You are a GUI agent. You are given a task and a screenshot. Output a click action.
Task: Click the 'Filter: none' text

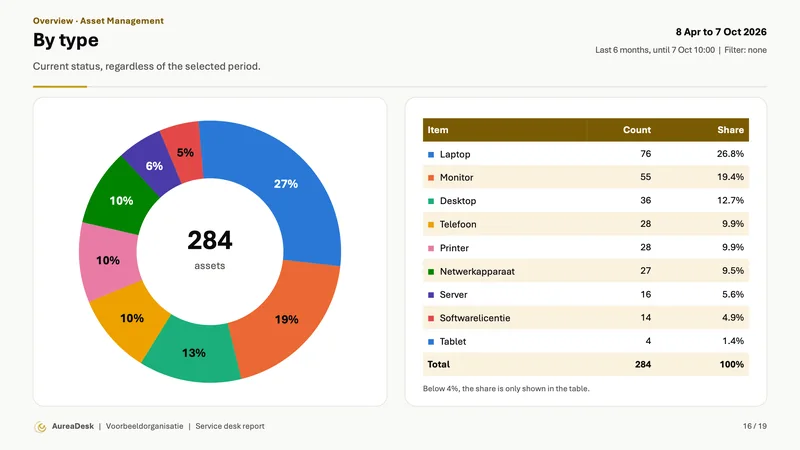pos(745,50)
